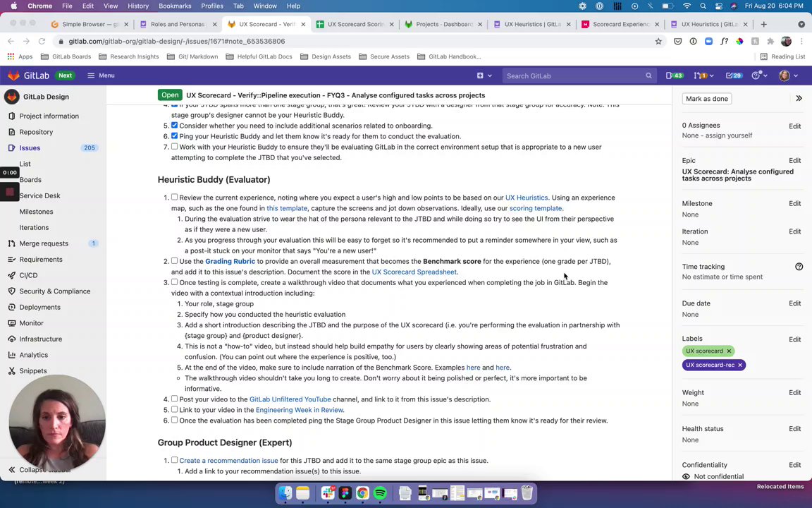Check the Link to your video task

tap(175, 409)
